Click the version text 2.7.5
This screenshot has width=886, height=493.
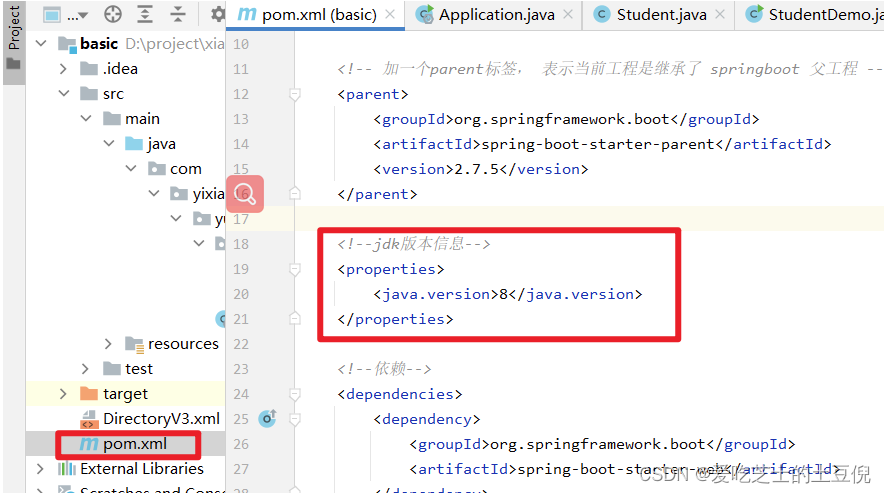point(477,169)
